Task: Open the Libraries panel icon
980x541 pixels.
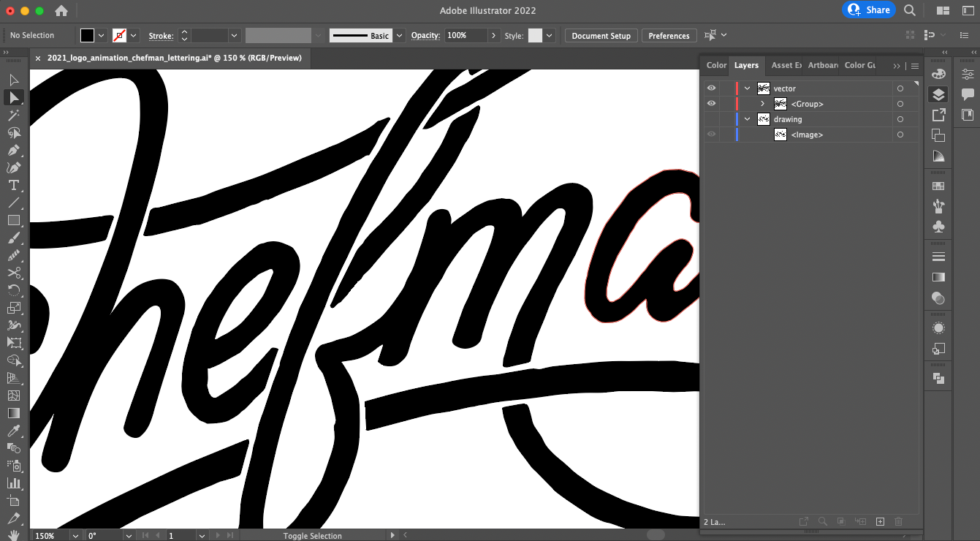Action: (x=968, y=115)
